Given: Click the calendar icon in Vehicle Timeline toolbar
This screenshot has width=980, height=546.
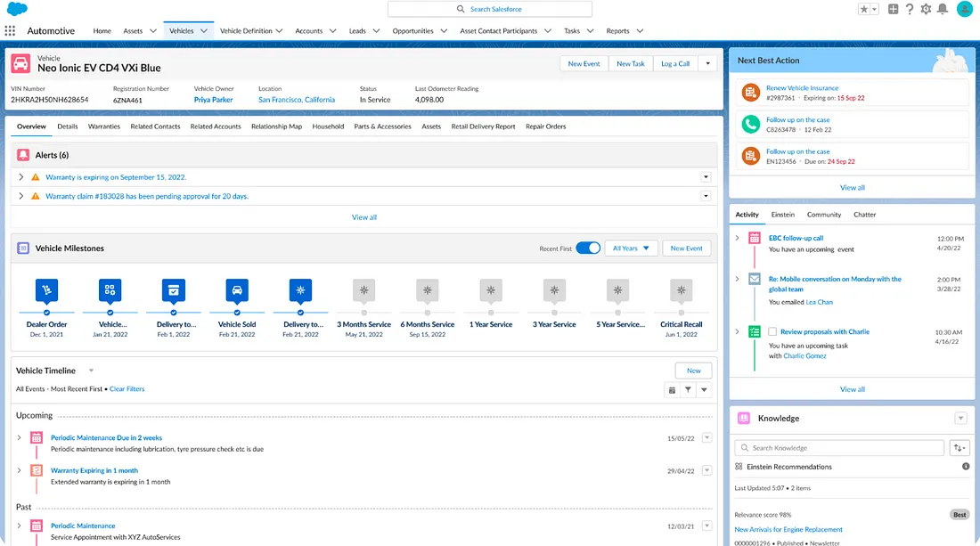Looking at the screenshot, I should tap(673, 389).
